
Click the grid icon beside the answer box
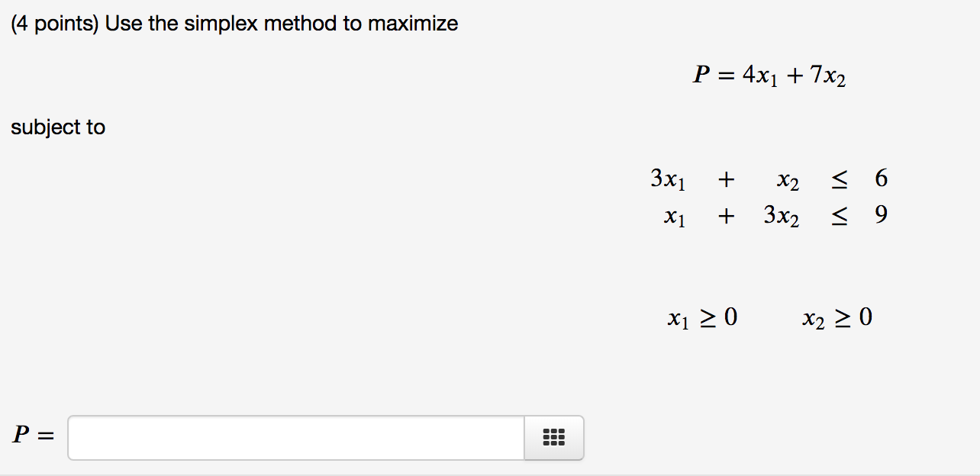553,437
